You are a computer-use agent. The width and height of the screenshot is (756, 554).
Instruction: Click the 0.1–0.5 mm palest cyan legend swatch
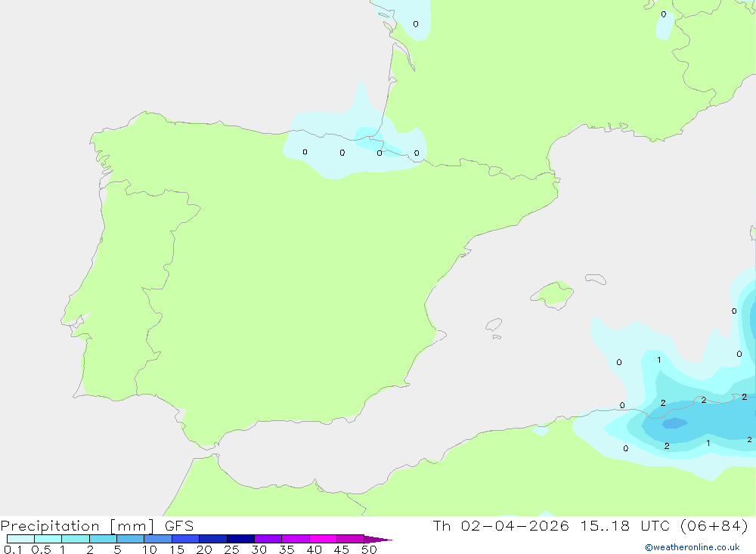pyautogui.click(x=20, y=539)
